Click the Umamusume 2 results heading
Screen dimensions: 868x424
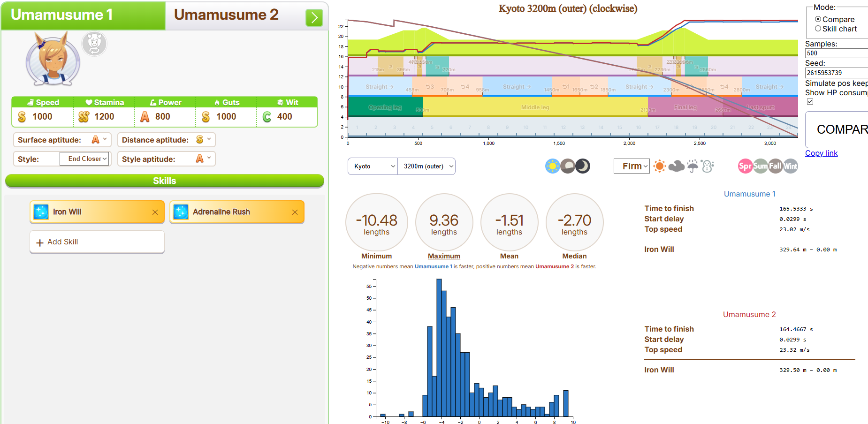(x=749, y=314)
